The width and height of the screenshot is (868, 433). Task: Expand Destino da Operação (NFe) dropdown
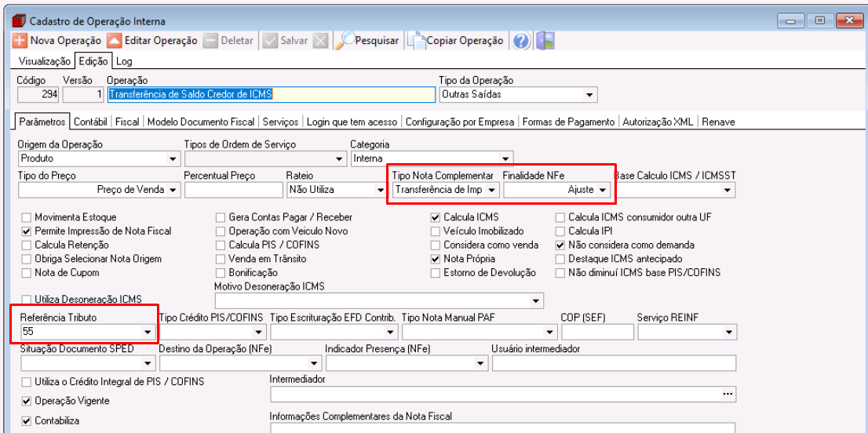point(315,363)
